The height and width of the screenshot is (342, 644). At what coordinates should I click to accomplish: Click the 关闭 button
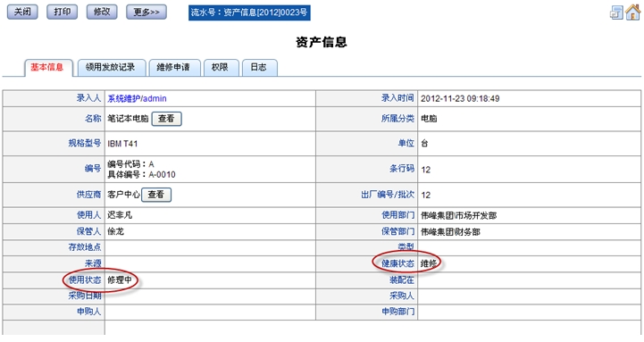click(22, 12)
